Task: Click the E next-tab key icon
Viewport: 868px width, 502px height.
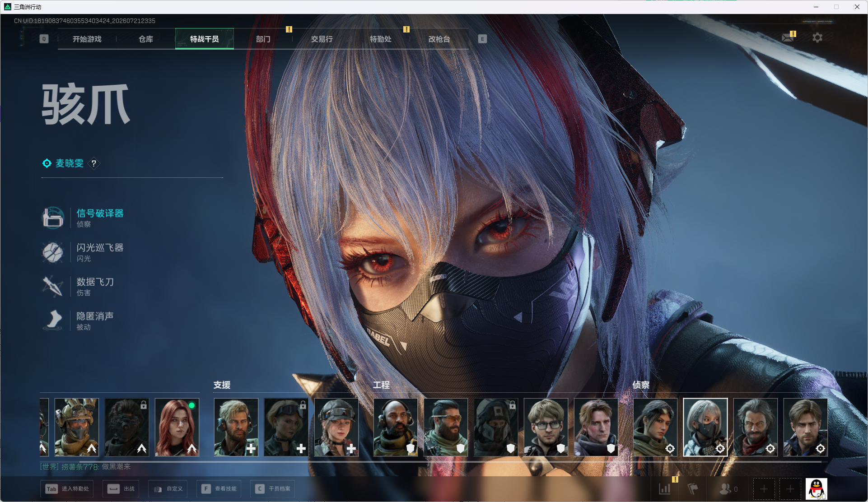Action: [x=482, y=39]
